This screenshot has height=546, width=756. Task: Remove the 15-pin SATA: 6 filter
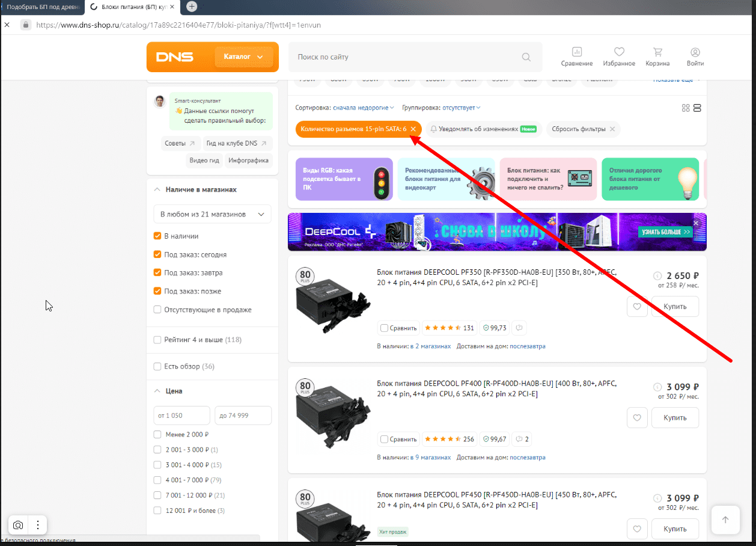point(413,129)
